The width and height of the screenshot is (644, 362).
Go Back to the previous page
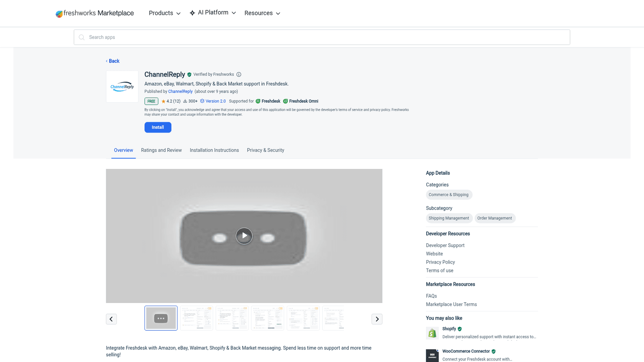[x=113, y=61]
